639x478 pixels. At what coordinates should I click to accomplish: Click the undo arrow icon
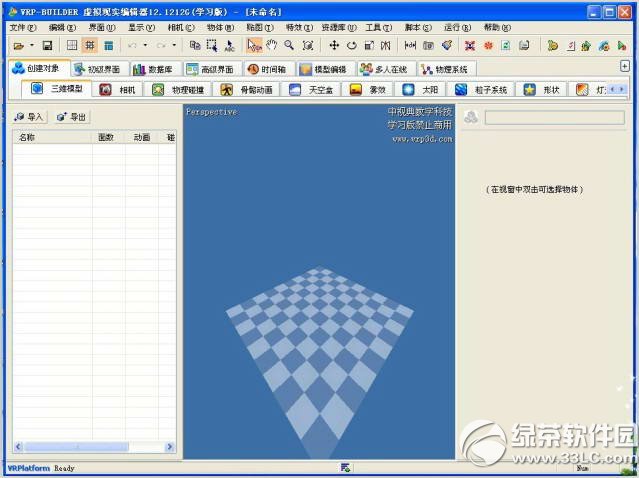click(132, 45)
